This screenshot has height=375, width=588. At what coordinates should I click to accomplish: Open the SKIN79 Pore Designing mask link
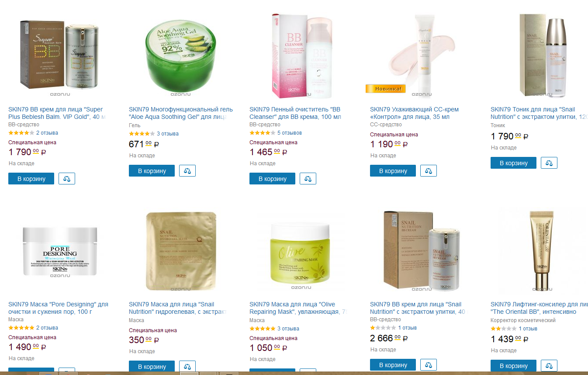(58, 308)
